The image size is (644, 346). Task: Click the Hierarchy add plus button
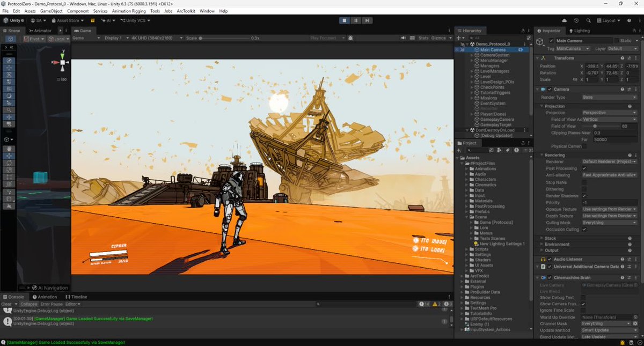pos(459,38)
